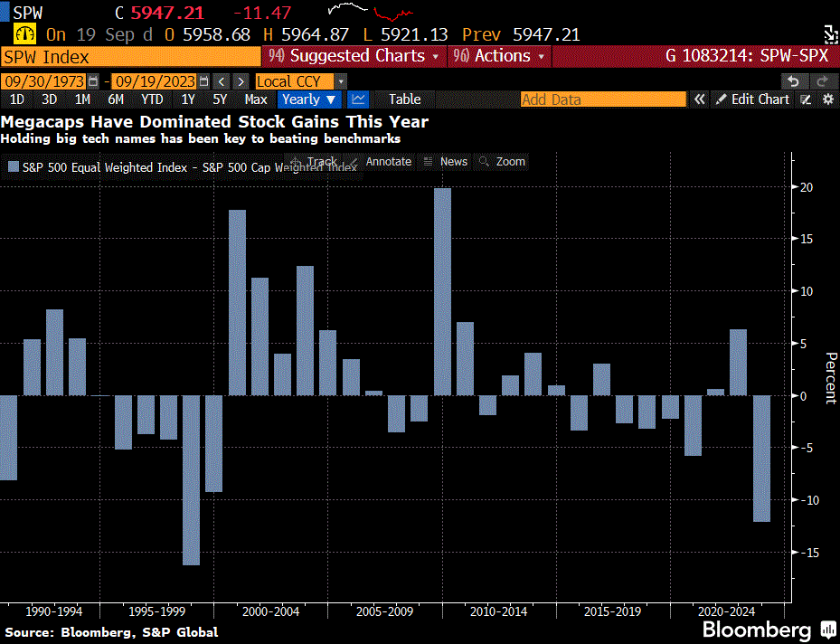
Task: Open the calendar picker for start date 09/30/1973
Action: pyautogui.click(x=93, y=80)
